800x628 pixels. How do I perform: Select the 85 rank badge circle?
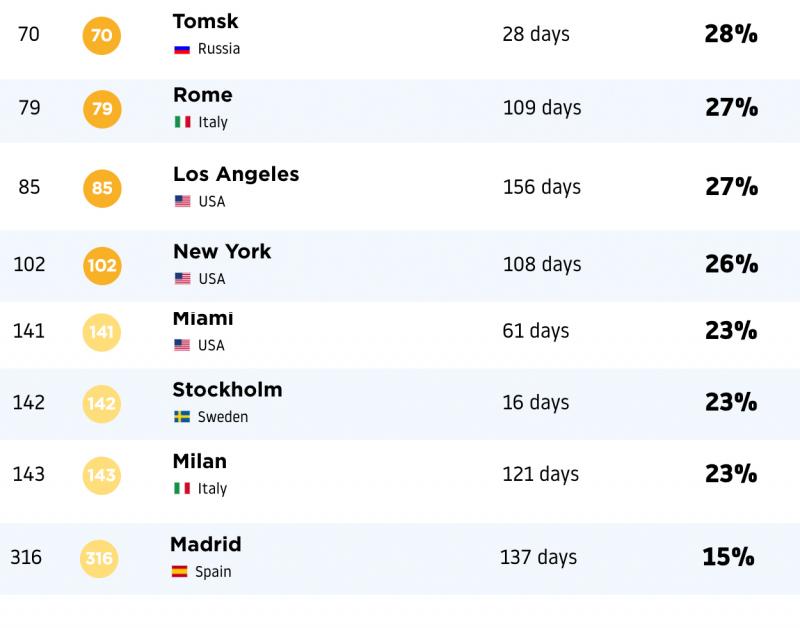pos(102,188)
